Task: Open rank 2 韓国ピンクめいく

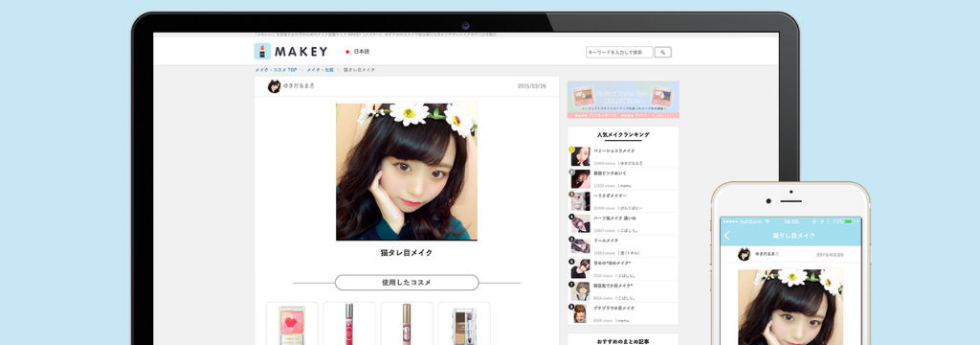Action: point(610,173)
